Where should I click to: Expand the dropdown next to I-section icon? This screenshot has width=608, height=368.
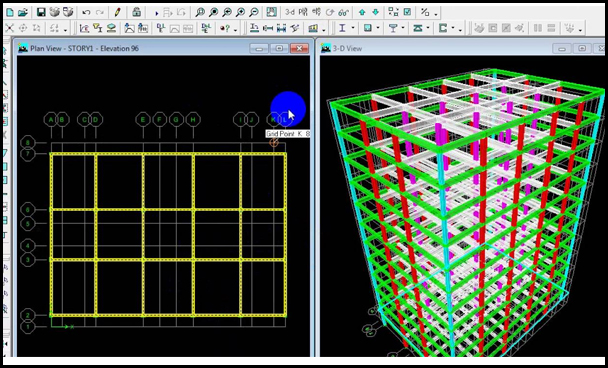(353, 28)
